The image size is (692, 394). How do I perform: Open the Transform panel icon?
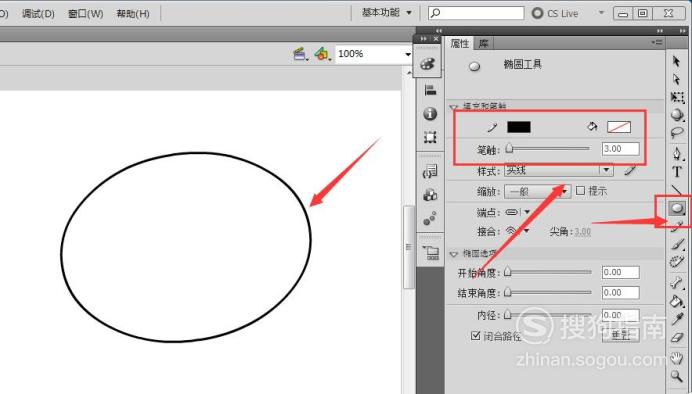pos(430,137)
